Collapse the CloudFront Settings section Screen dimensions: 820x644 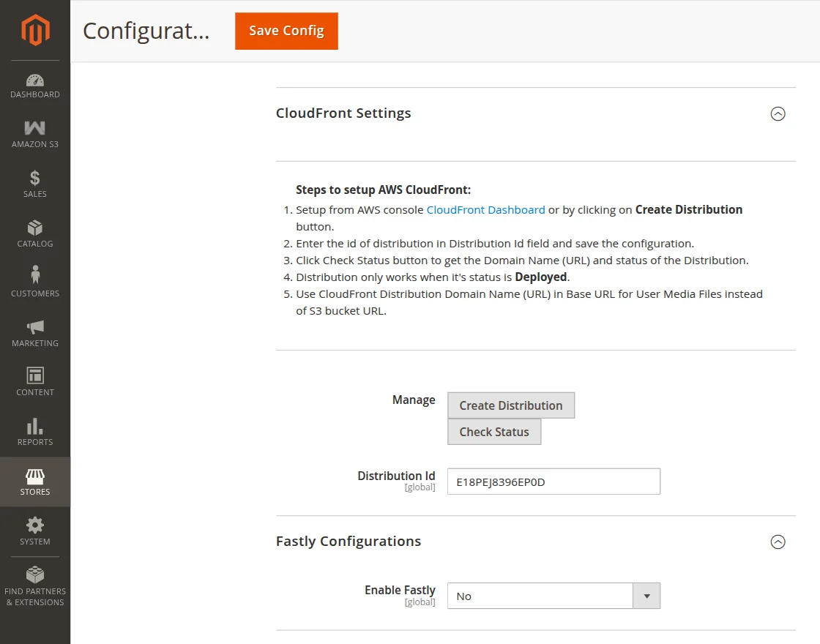pos(778,114)
